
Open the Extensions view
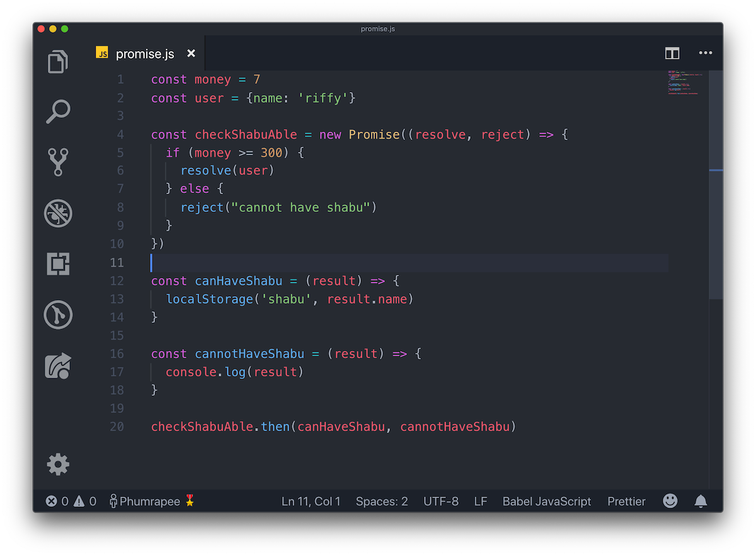coord(58,264)
